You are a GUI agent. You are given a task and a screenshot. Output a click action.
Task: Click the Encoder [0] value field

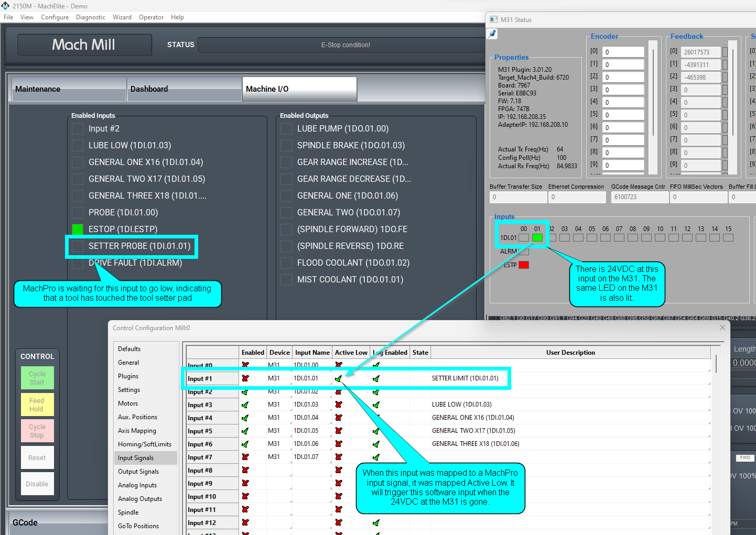pyautogui.click(x=623, y=52)
